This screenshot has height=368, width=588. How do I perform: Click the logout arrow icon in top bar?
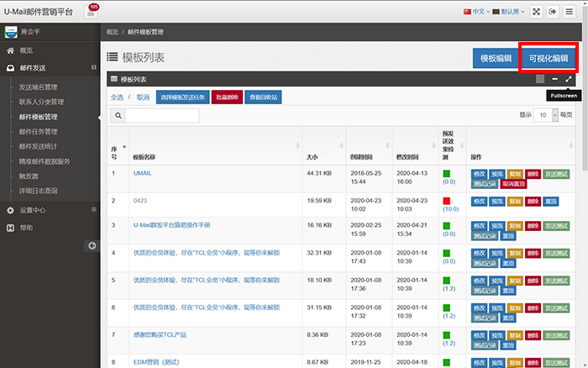click(x=553, y=12)
